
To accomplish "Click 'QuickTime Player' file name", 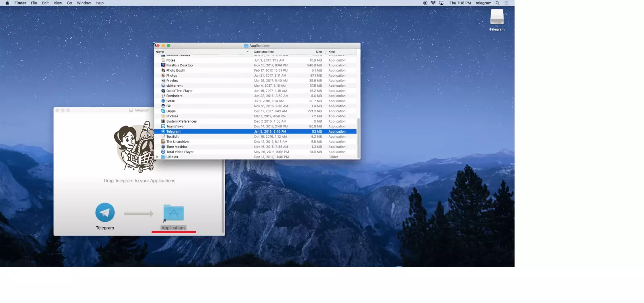I will coord(180,91).
